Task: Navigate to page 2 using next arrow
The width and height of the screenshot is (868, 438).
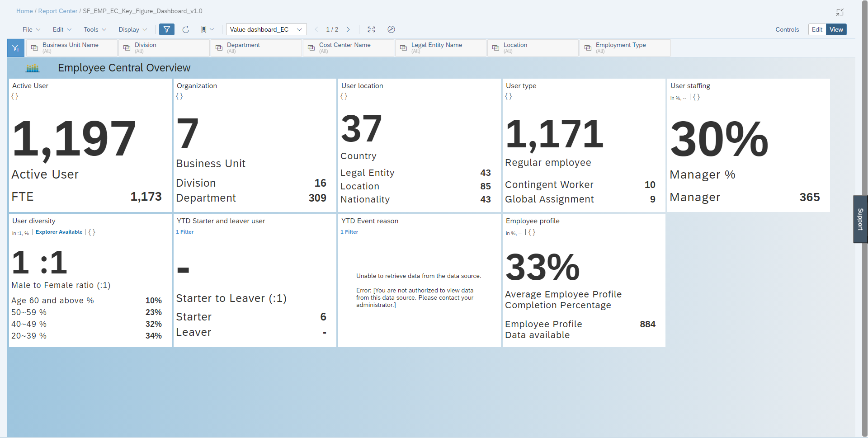Action: (x=348, y=29)
